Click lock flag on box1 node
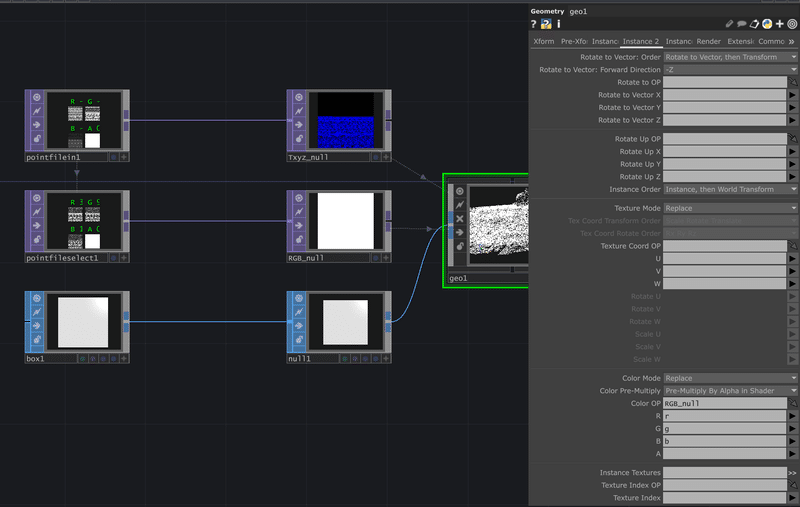 (x=37, y=339)
